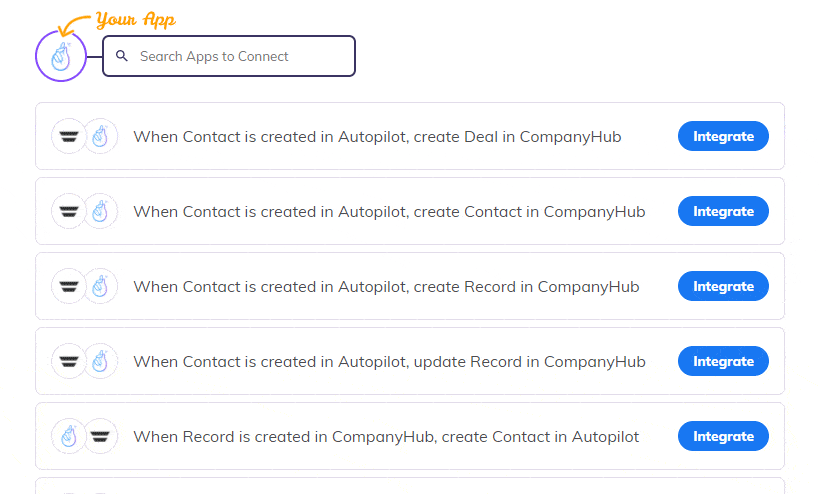
Task: Click CompanyHub icon in update Record row
Action: 100,361
